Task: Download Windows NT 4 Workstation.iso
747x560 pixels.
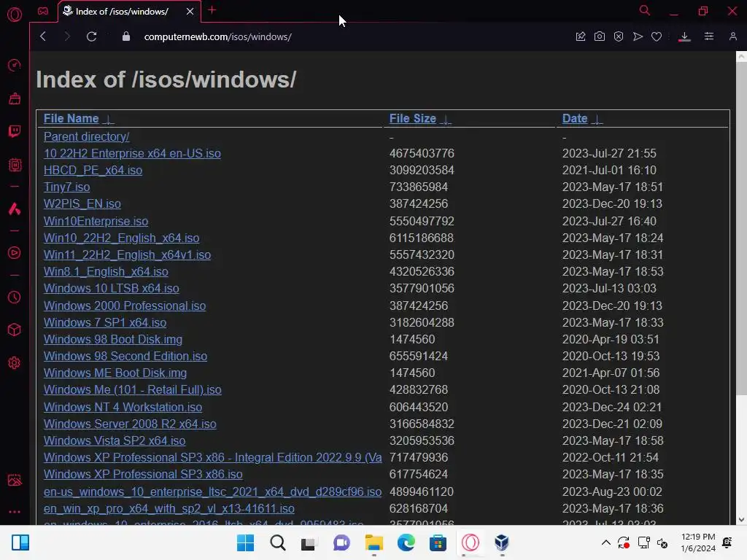Action: click(123, 407)
